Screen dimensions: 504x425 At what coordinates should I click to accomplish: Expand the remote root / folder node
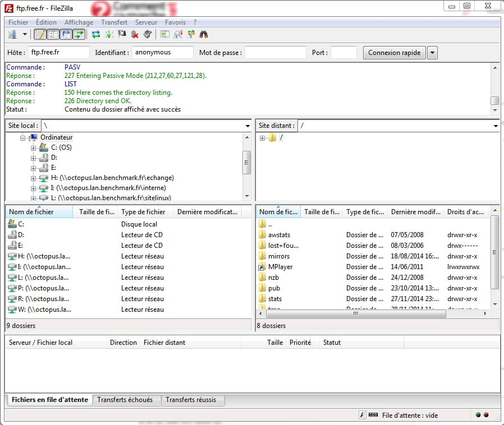(x=262, y=138)
